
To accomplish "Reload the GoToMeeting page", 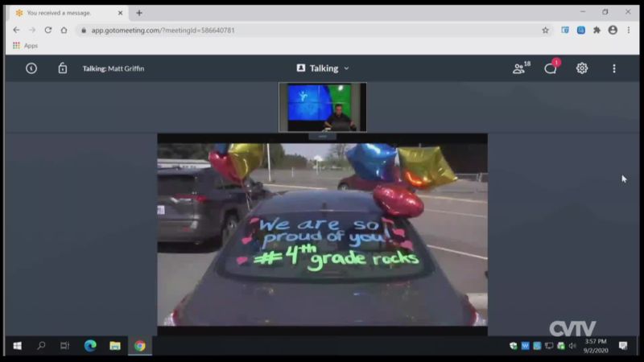I will point(47,30).
